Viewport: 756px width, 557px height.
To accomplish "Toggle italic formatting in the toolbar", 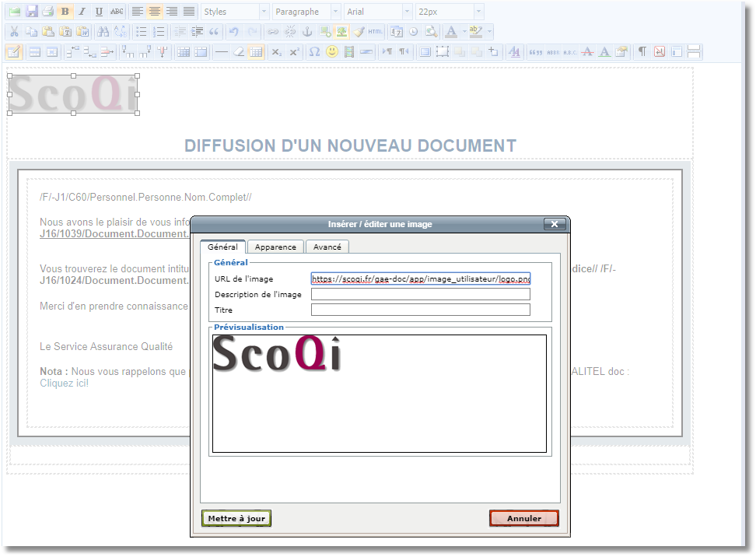I will click(x=82, y=12).
